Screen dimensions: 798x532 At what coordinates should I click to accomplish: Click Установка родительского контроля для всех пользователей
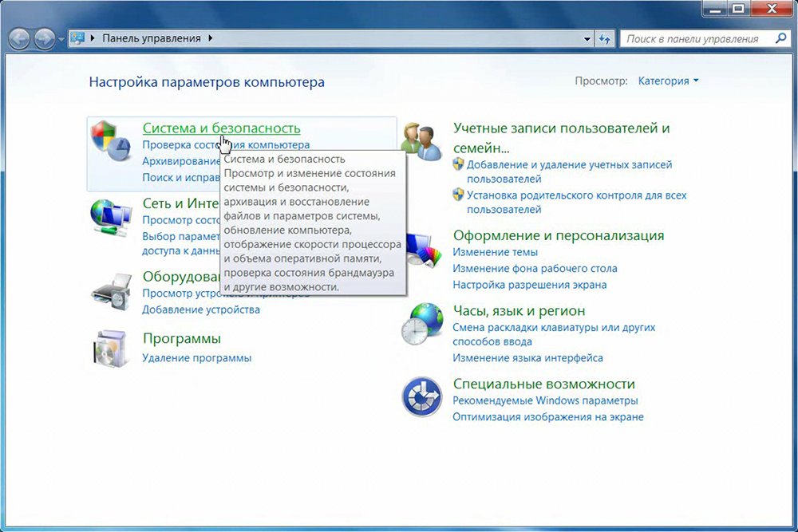[x=577, y=203]
